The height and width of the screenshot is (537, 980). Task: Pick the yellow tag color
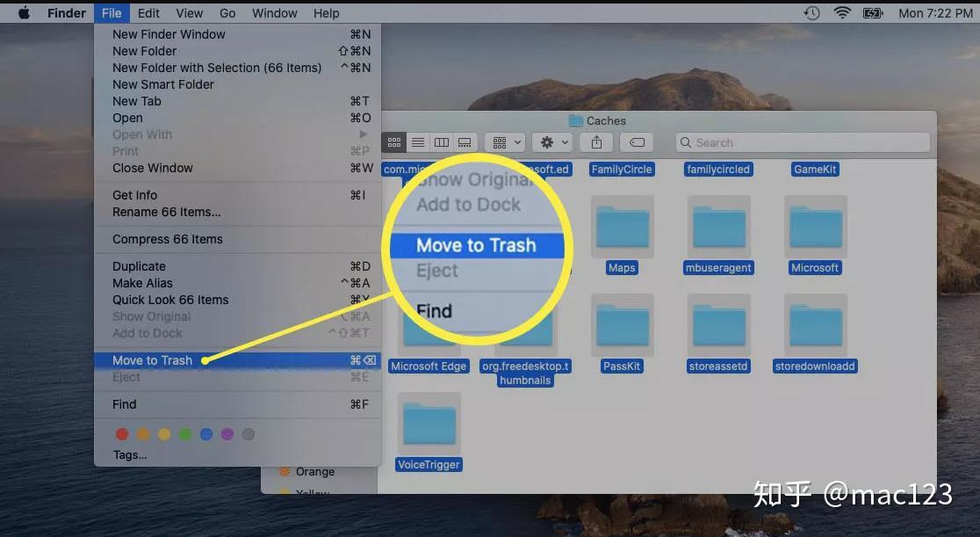click(164, 434)
